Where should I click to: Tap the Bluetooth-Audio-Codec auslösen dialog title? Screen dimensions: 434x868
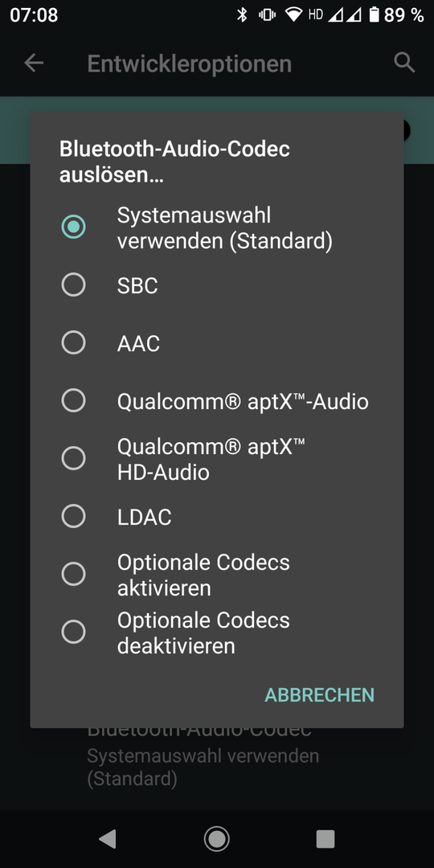(x=175, y=162)
